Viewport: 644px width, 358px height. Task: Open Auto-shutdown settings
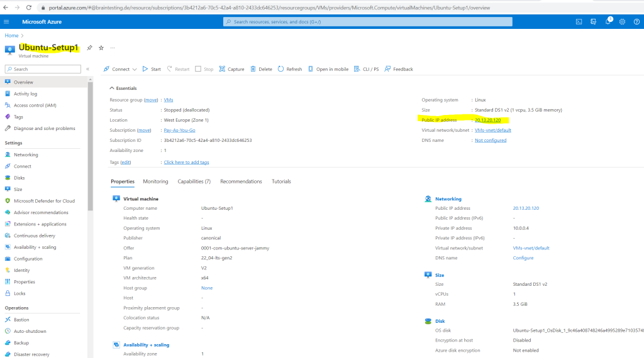(30, 331)
